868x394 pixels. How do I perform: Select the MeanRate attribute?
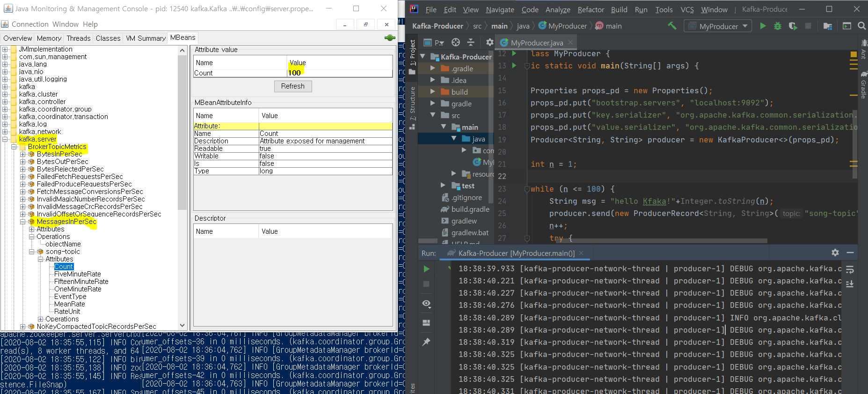69,304
